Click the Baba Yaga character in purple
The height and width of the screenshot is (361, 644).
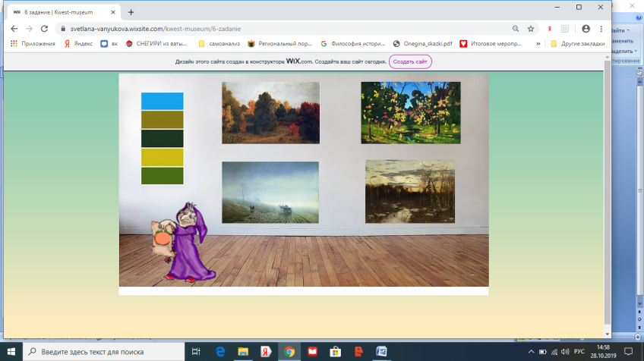pos(183,243)
